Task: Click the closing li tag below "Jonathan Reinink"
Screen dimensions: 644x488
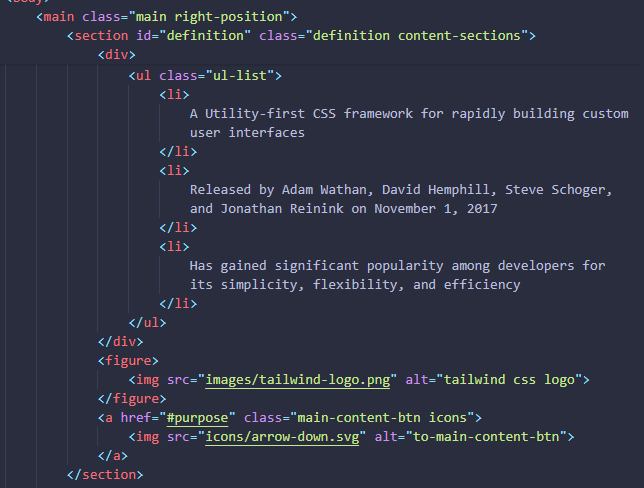Action: tap(178, 228)
